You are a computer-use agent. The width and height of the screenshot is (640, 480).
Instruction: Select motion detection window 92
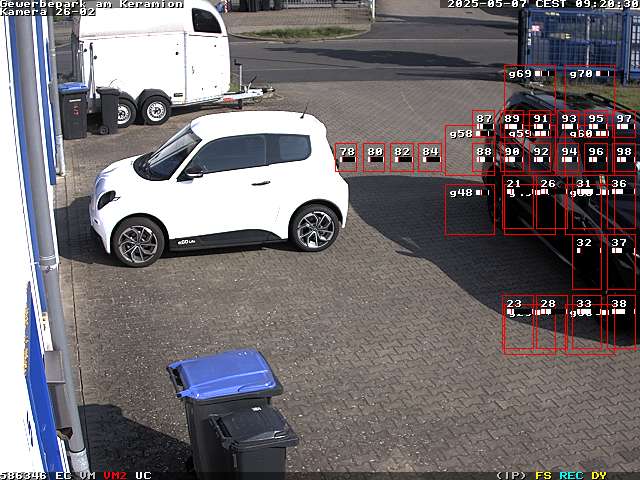(x=540, y=157)
